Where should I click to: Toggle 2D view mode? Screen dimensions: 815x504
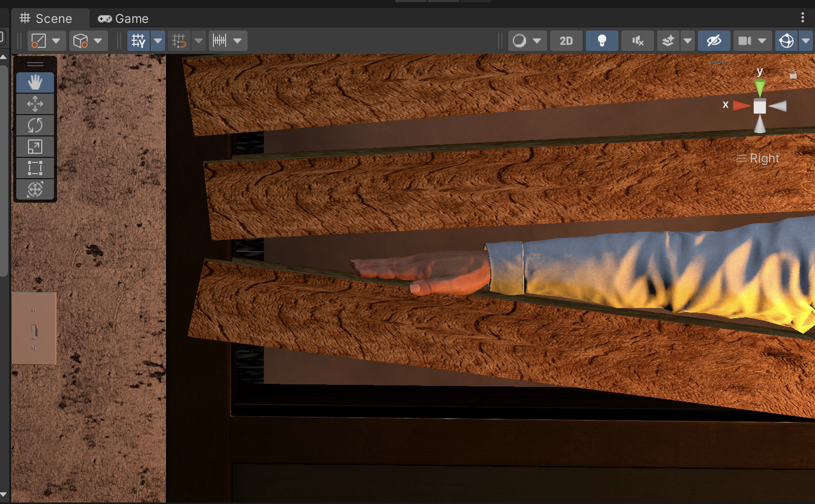[566, 41]
